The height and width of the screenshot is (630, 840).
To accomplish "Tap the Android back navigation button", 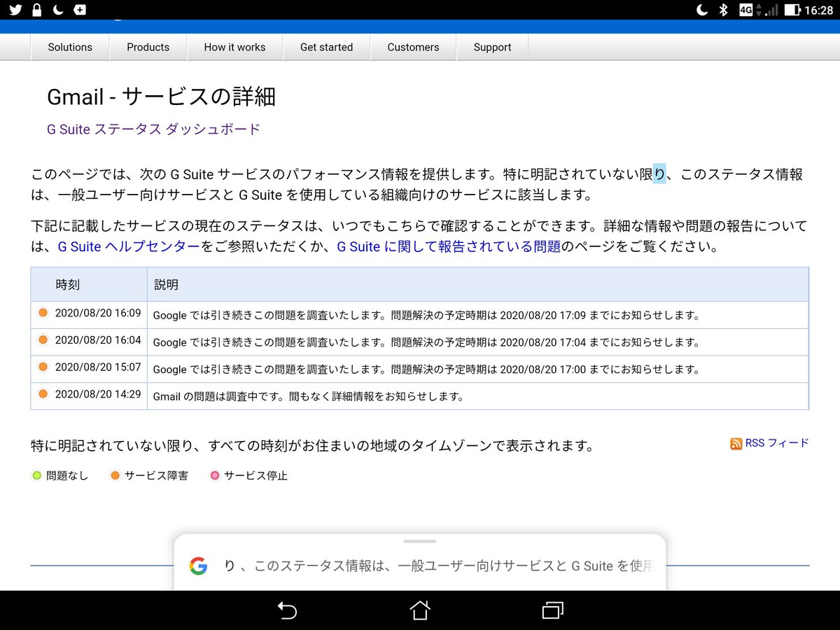I will (287, 610).
